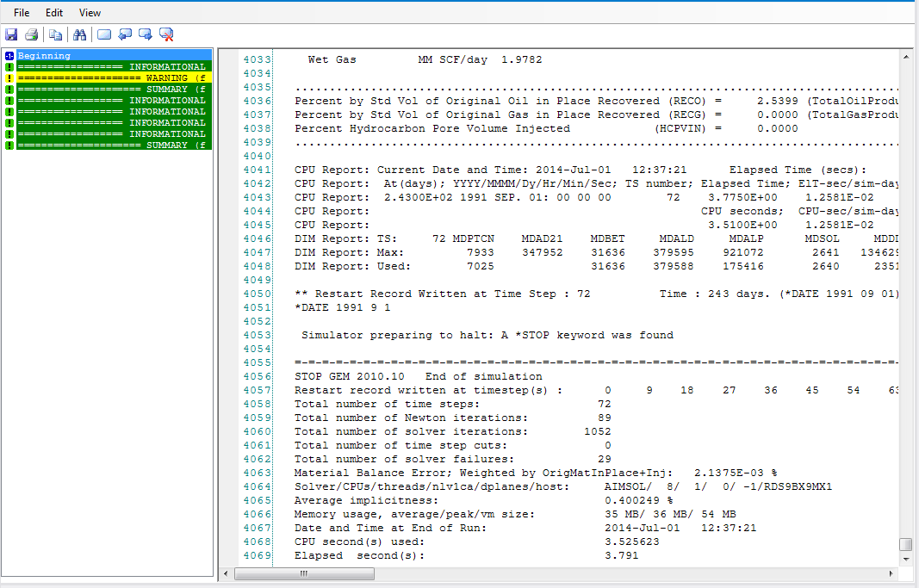Jump to the yellow WARNING entry
Image resolution: width=919 pixels, height=588 pixels.
pyautogui.click(x=111, y=78)
